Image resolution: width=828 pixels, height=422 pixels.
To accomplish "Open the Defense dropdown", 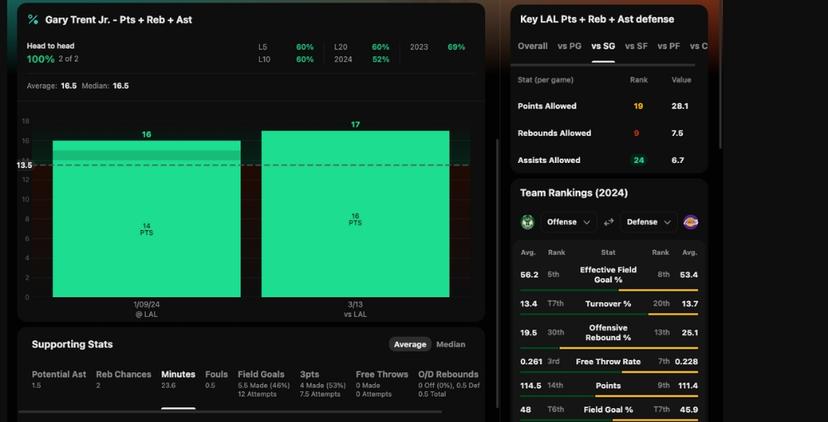I will click(648, 222).
